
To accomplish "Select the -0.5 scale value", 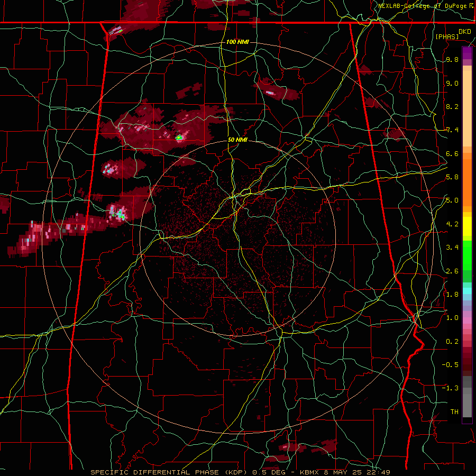I will [450, 365].
